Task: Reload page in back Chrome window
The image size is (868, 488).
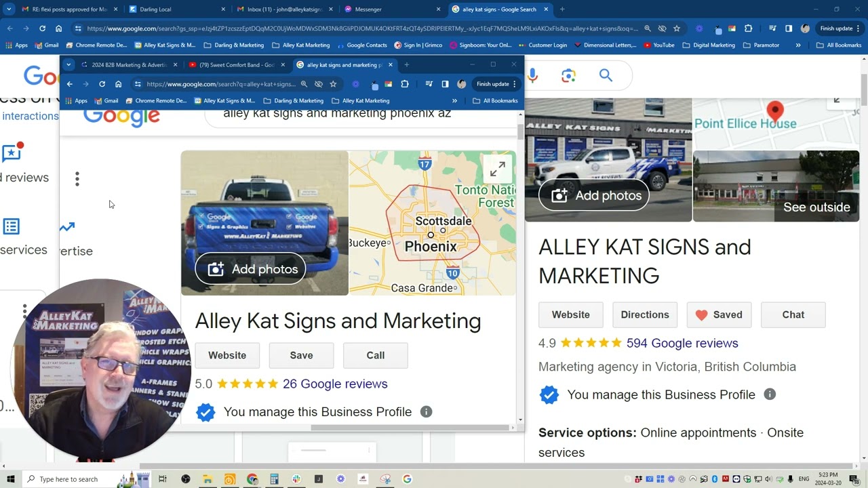Action: pyautogui.click(x=42, y=28)
